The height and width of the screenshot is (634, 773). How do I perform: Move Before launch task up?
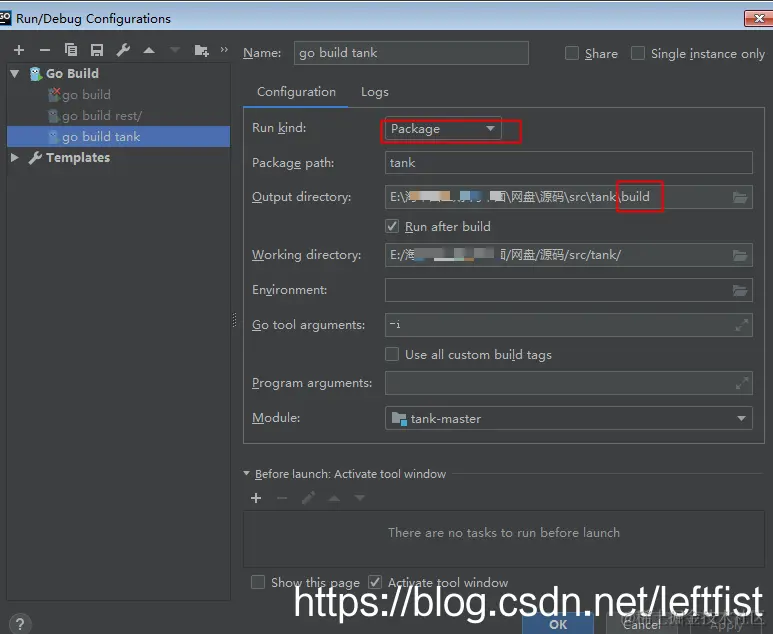coord(334,498)
